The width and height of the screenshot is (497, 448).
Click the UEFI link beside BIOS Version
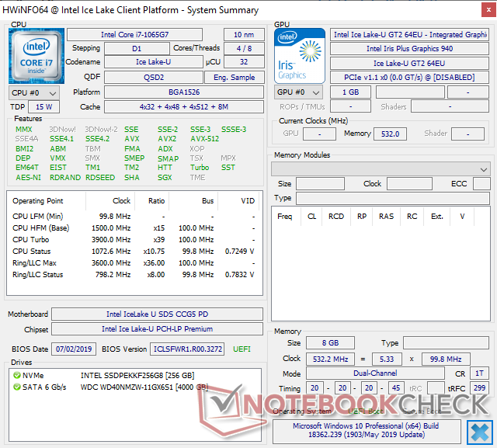tap(242, 349)
